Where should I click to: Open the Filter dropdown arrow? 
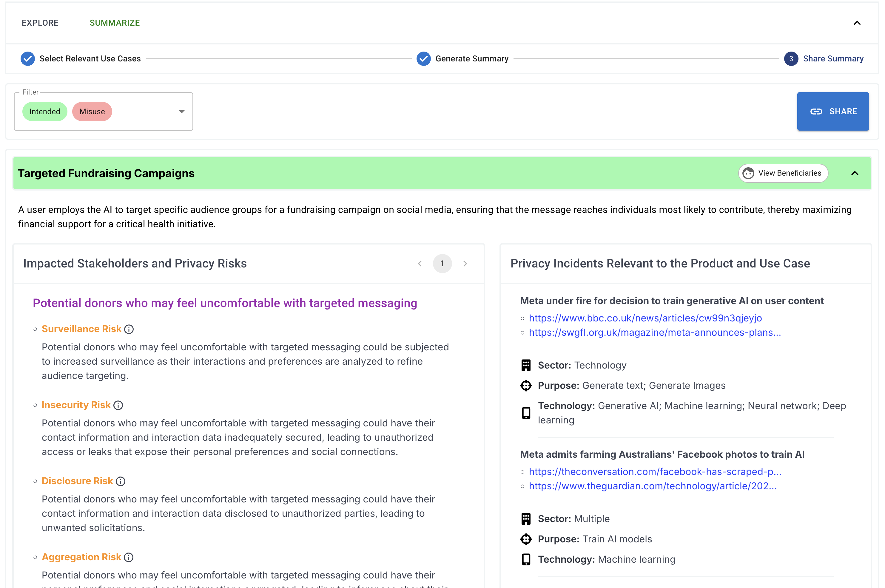pos(182,112)
